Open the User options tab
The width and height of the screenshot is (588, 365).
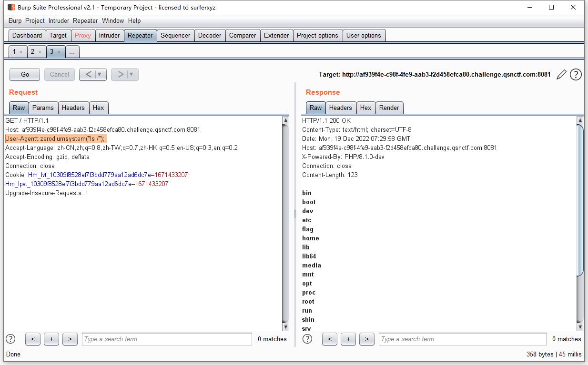click(364, 35)
